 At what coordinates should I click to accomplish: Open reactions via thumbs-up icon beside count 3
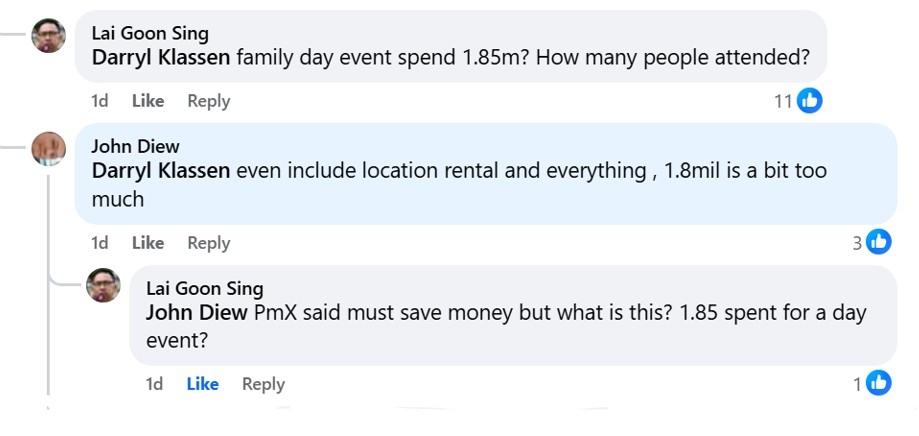tap(878, 241)
